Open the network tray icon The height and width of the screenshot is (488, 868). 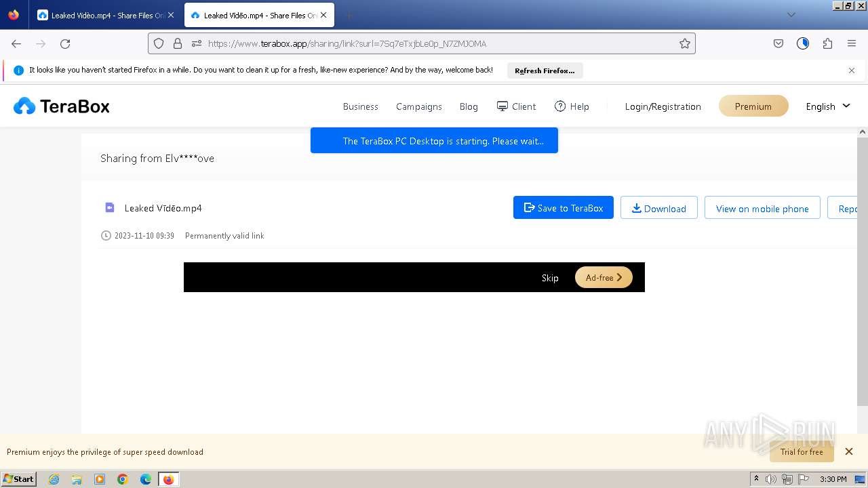pos(787,479)
